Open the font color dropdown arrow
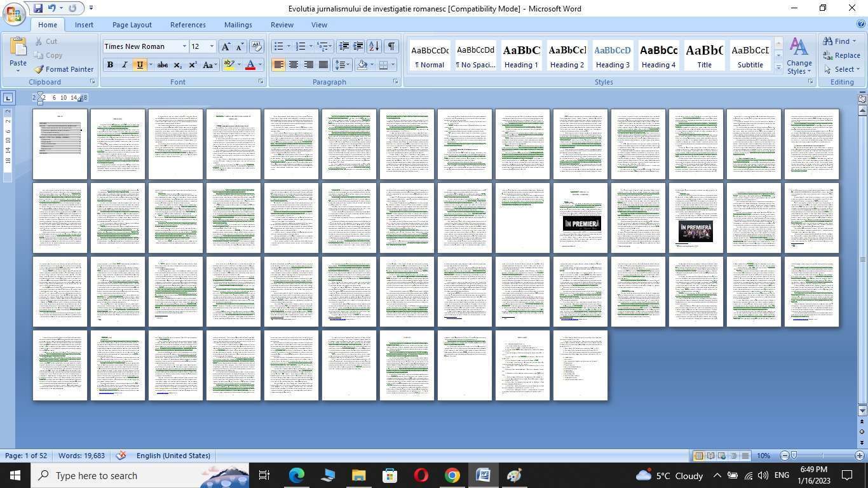This screenshot has height=488, width=868. [x=260, y=65]
